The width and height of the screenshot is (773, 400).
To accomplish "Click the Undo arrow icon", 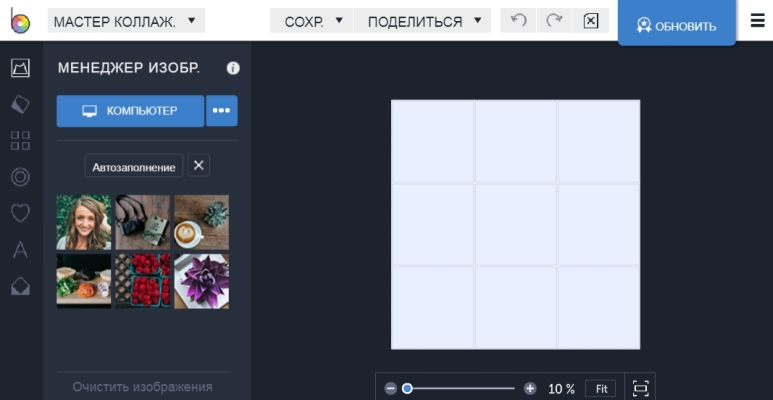I will click(518, 21).
